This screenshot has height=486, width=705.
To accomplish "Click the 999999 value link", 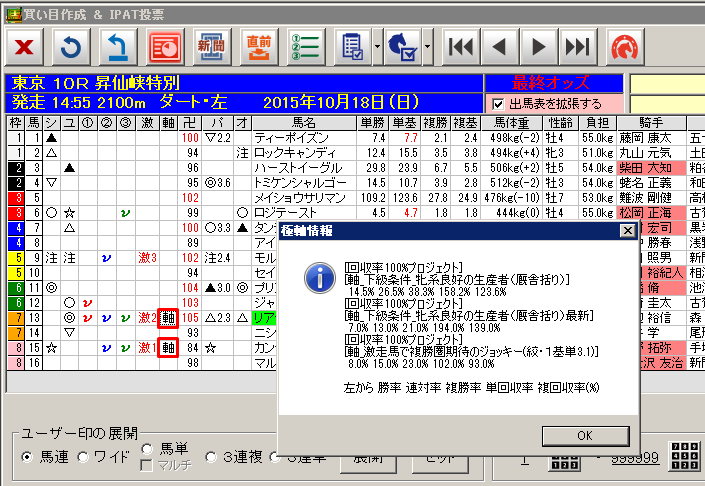I will (x=635, y=458).
